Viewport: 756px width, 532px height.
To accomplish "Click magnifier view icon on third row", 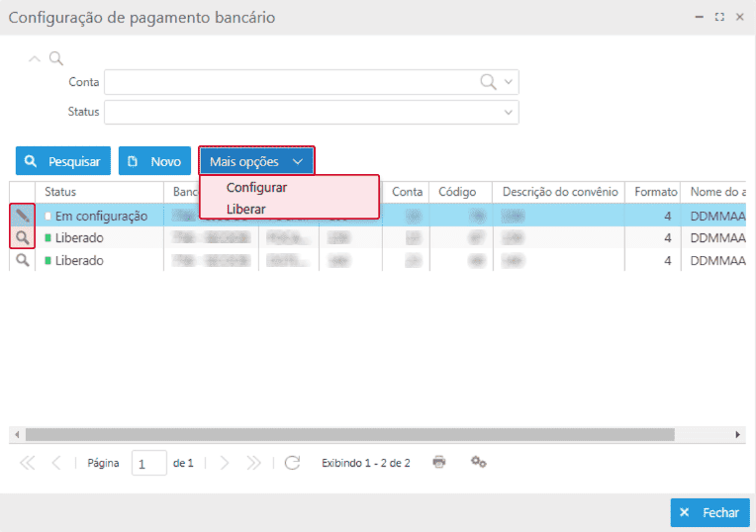I will (x=22, y=261).
